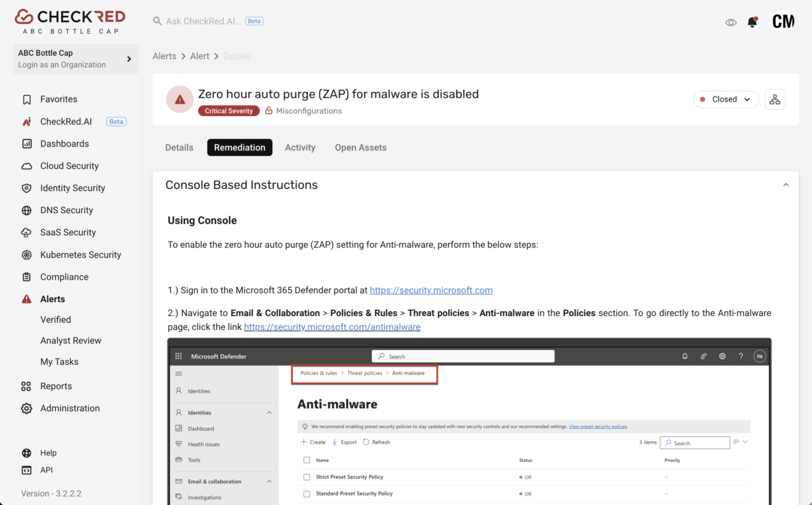Viewport: 812px width, 505px height.
Task: Toggle view mode with the eye icon
Action: (731, 22)
